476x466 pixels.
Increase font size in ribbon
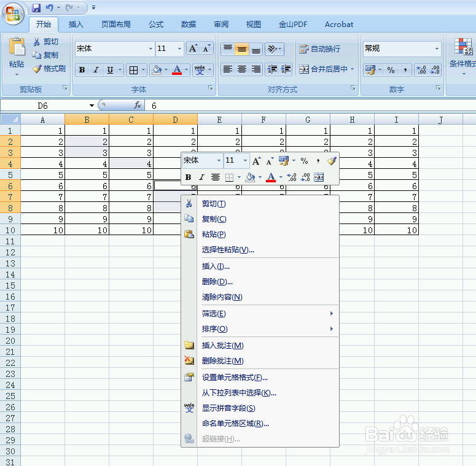coord(193,49)
